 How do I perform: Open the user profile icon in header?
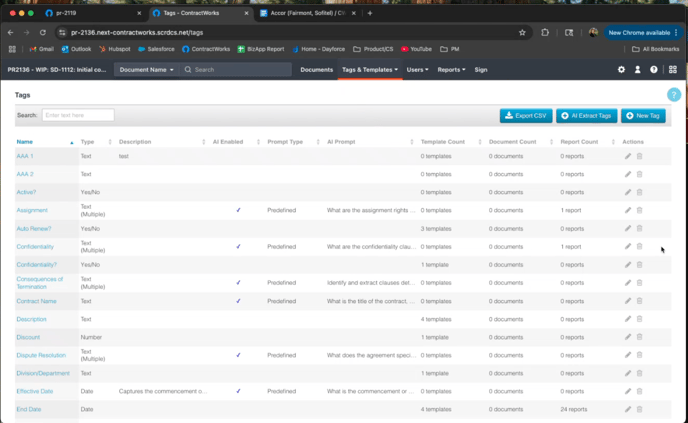637,70
